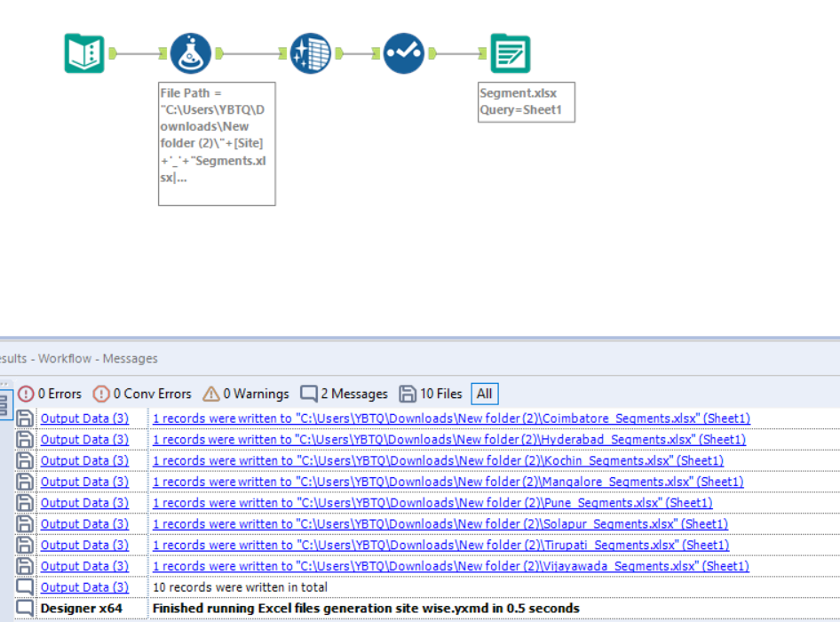Image resolution: width=840 pixels, height=622 pixels.
Task: Click the Output Data tool input anchor
Action: click(483, 53)
